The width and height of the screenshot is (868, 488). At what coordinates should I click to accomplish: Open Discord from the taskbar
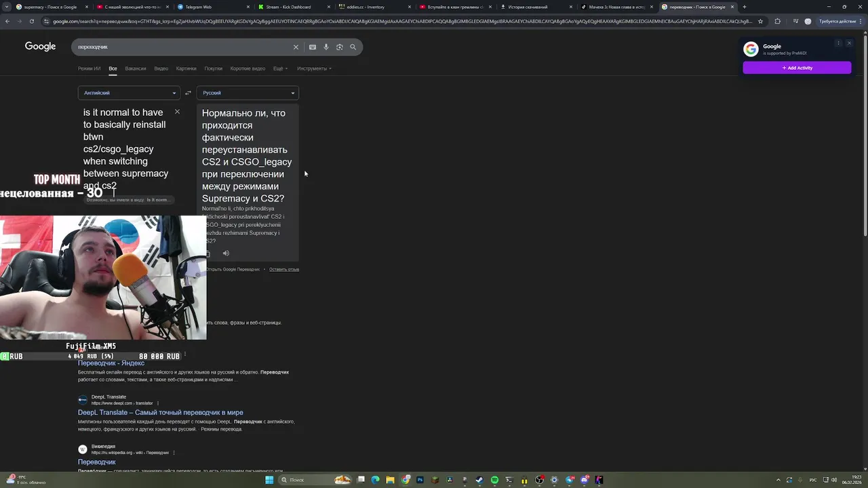[x=584, y=480]
